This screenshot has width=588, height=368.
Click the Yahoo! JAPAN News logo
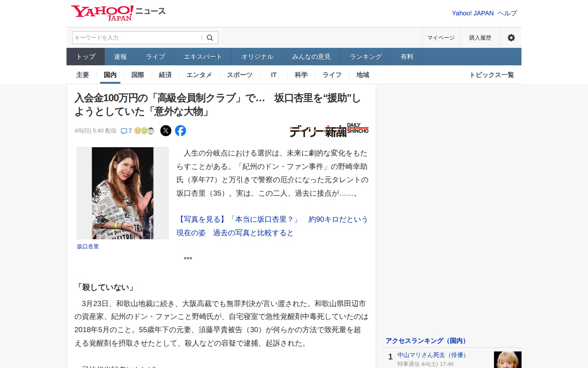click(x=118, y=12)
